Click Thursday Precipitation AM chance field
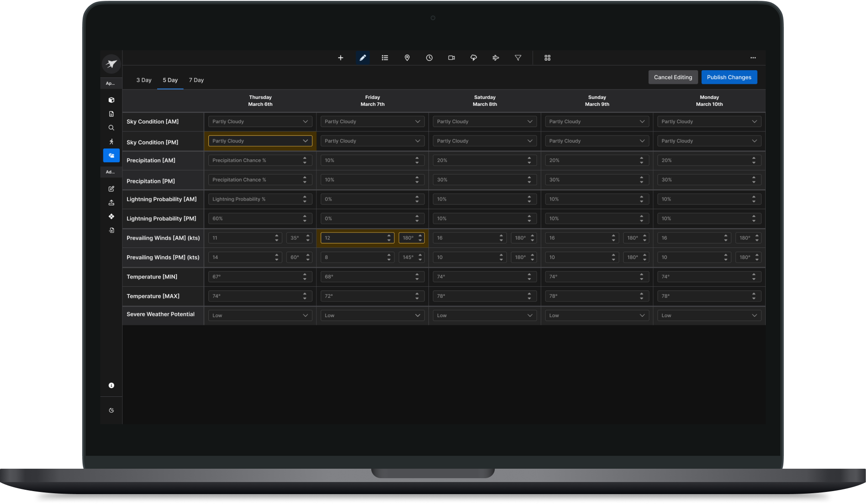This screenshot has height=504, width=866. tap(254, 160)
